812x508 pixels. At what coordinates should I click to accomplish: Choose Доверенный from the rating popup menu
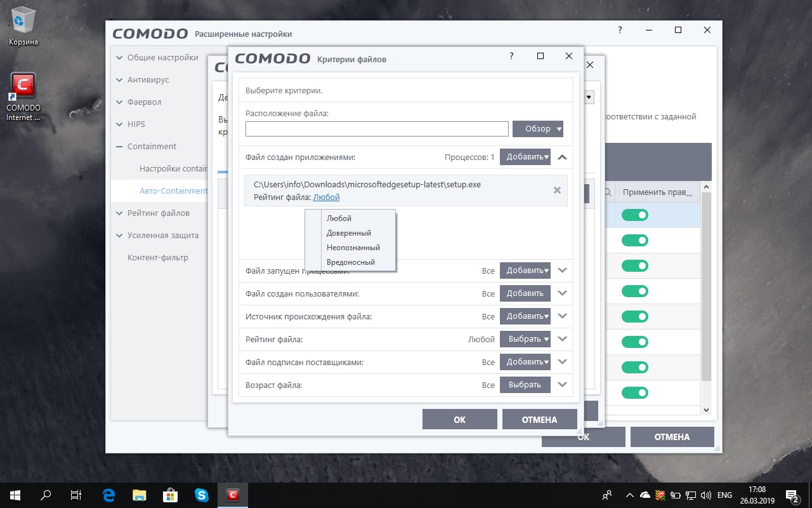pyautogui.click(x=350, y=233)
